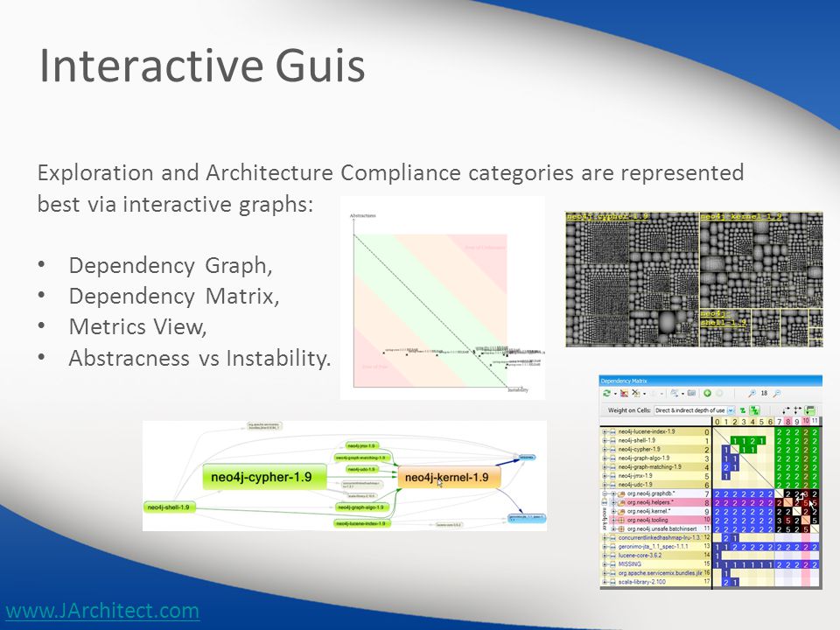
Task: Open the www.JArchitect.com link
Action: coord(102,611)
